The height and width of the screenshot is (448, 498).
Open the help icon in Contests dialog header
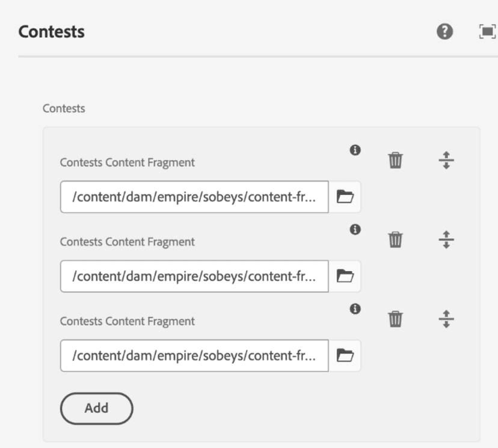point(444,32)
